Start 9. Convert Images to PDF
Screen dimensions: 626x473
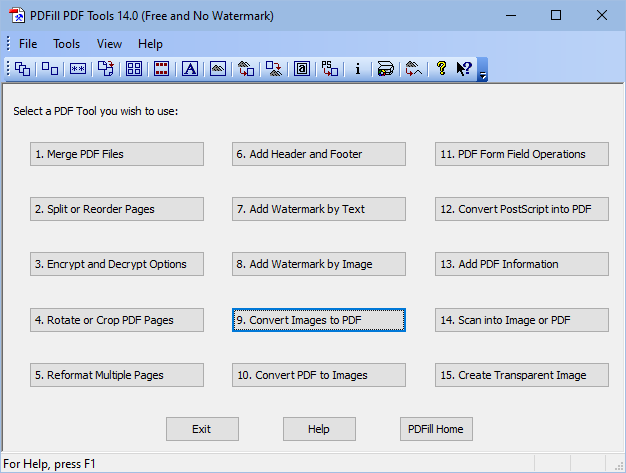pyautogui.click(x=319, y=320)
